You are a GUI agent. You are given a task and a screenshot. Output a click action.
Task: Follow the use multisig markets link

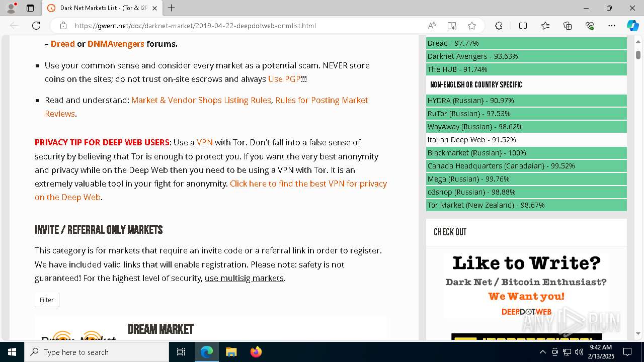point(244,278)
